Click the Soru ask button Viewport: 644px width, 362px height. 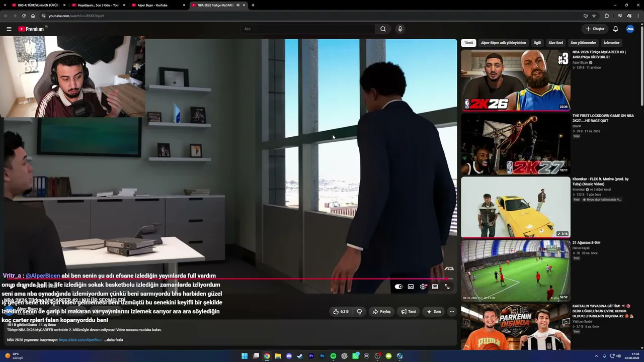[x=434, y=312]
